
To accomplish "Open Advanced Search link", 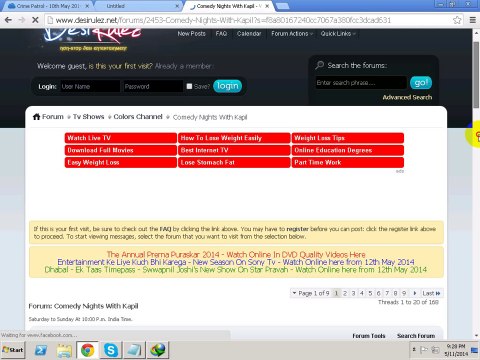I will pos(407,97).
